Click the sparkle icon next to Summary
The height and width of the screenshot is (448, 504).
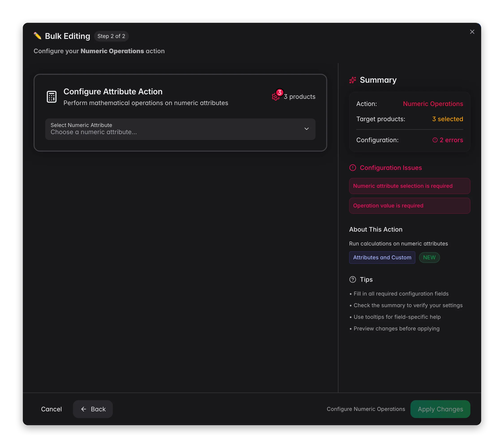(353, 80)
